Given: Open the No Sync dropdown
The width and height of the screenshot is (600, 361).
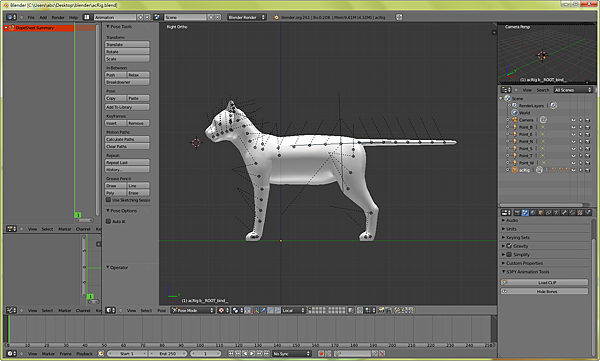Looking at the screenshot, I should pos(292,354).
